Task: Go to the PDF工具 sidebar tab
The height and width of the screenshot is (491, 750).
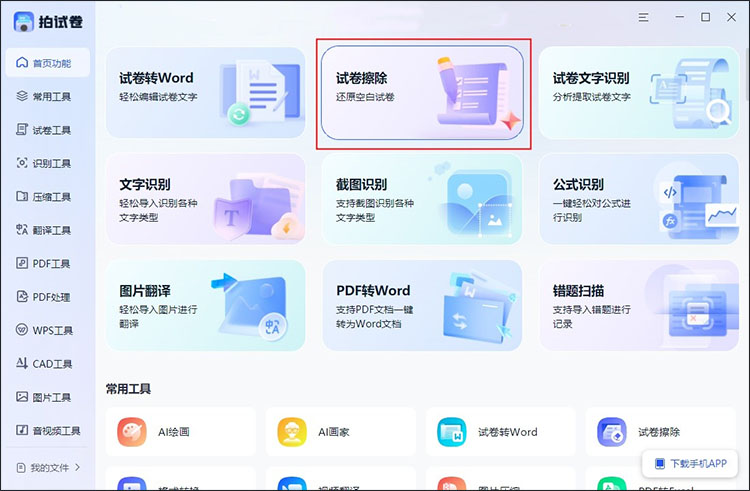Action: (x=49, y=263)
